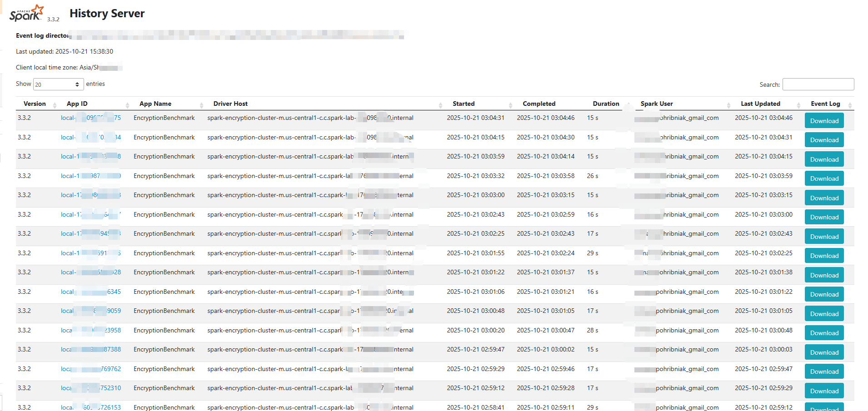This screenshot has width=868, height=411.
Task: Focus the Search input field
Action: 818,84
